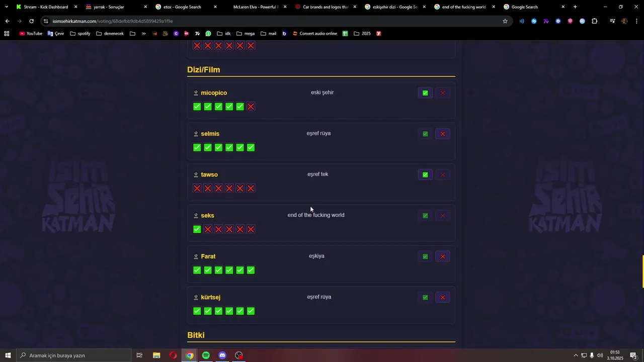Open the Chrome apps grid
This screenshot has height=362, width=644.
click(7, 34)
